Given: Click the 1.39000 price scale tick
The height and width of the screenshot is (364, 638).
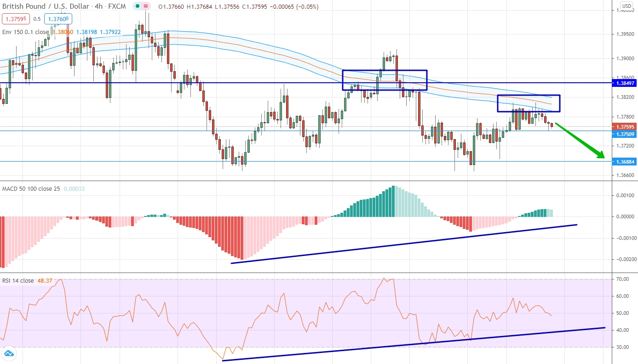Looking at the screenshot, I should tap(625, 59).
